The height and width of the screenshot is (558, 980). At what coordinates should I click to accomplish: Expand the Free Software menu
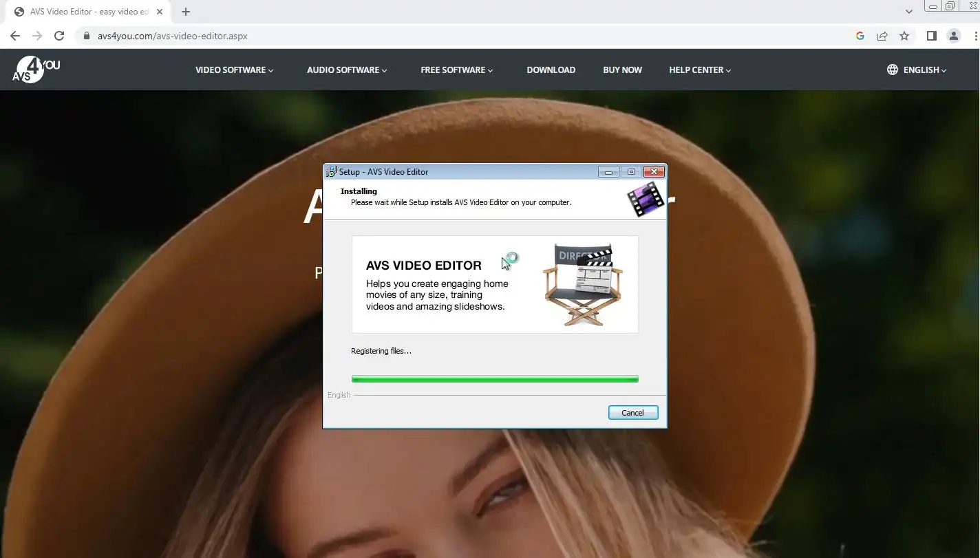(457, 69)
